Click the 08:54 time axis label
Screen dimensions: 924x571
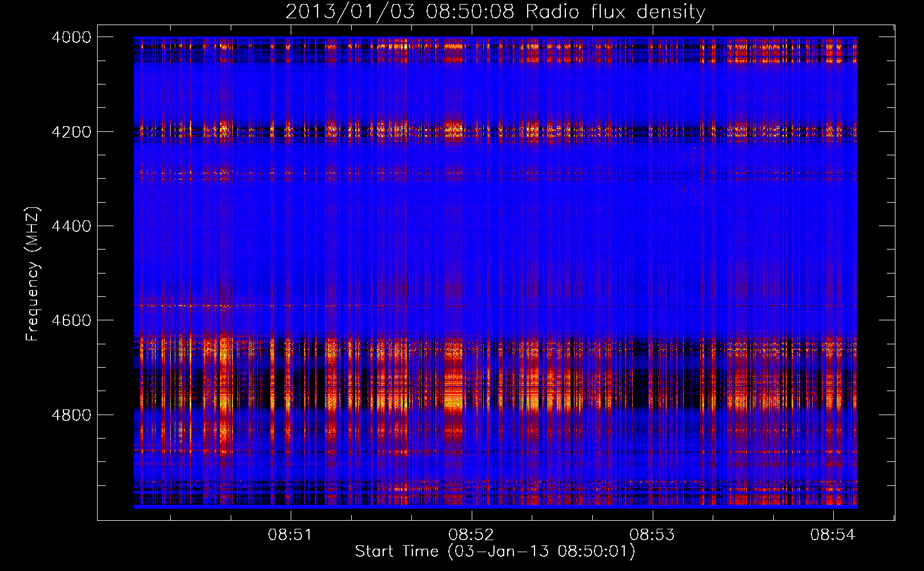click(833, 535)
